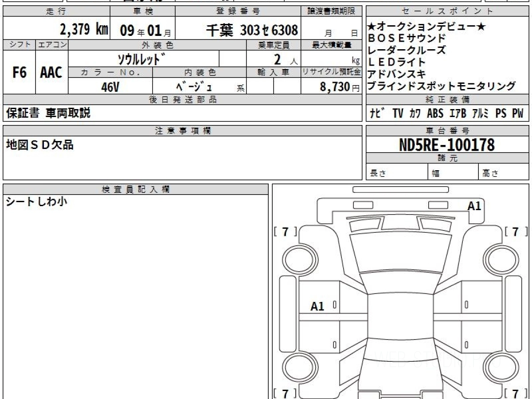This screenshot has height=399, width=532.
Task: Select the 8,730円 recycle deposit value
Action: [x=340, y=87]
